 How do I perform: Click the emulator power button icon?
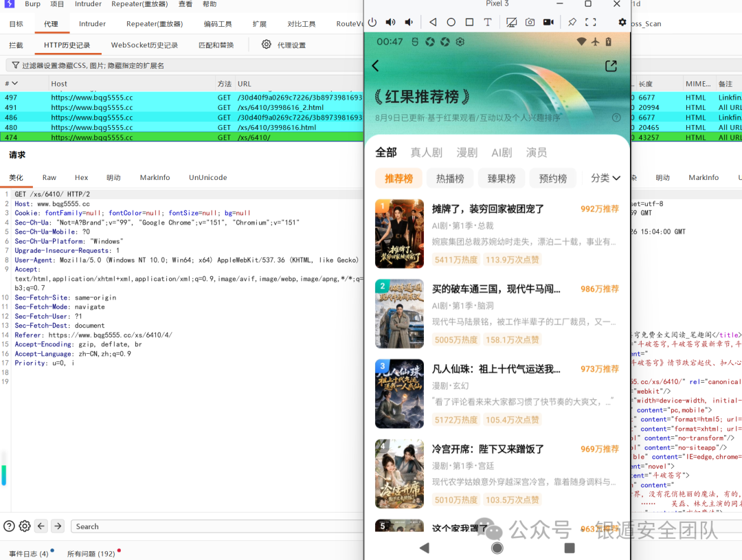pos(372,22)
